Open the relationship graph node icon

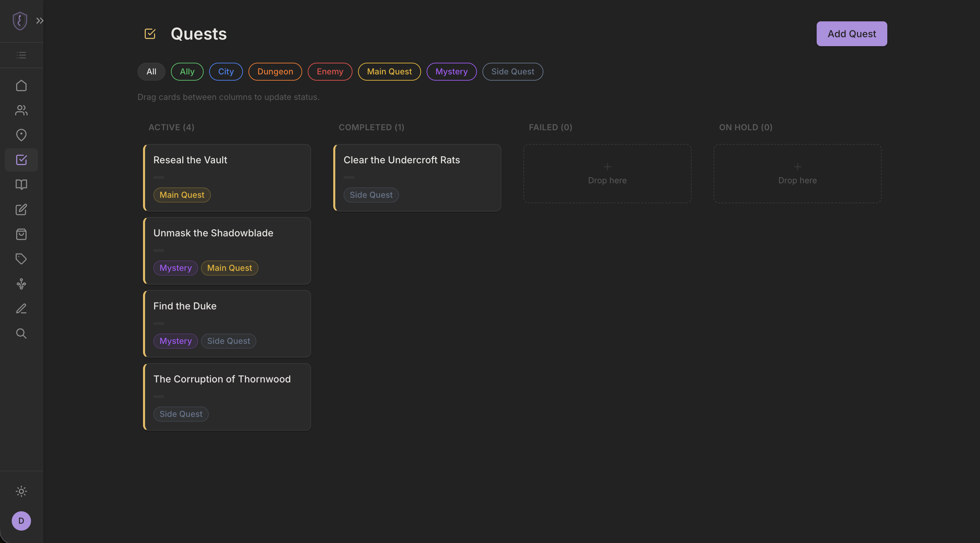[x=21, y=284]
